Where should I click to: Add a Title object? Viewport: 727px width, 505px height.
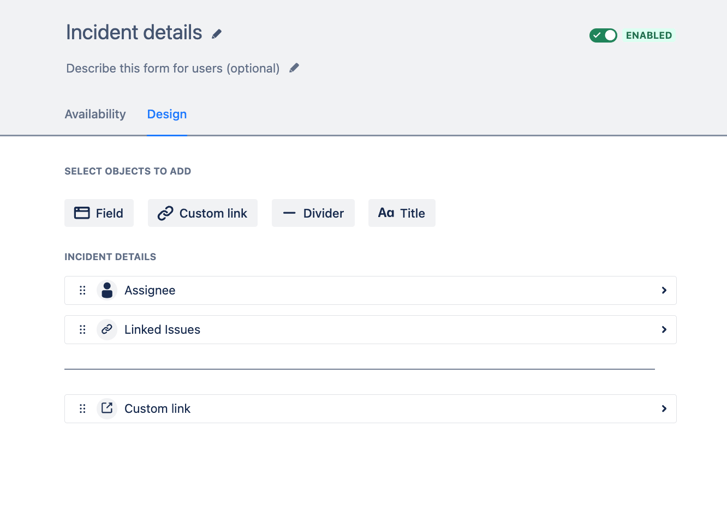[401, 213]
